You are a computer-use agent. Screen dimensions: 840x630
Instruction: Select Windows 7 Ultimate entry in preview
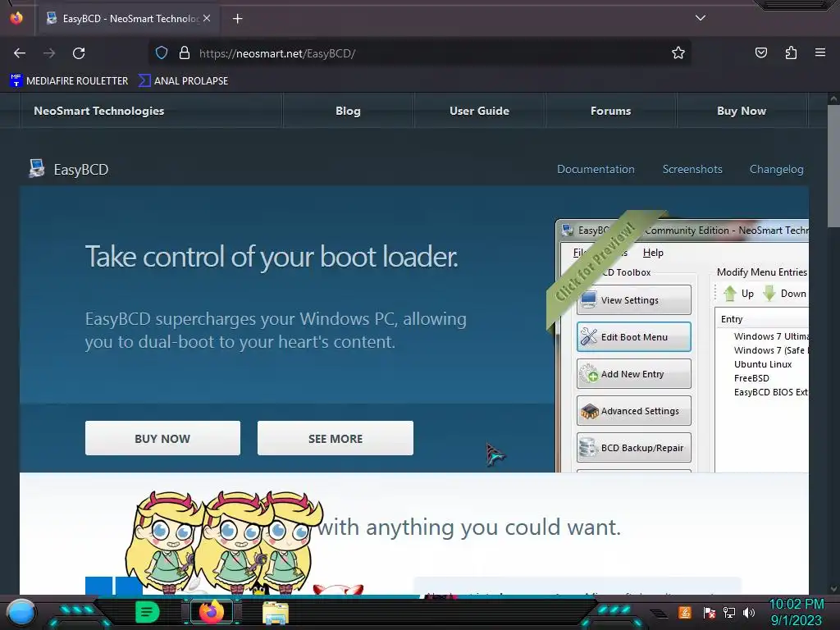[771, 336]
